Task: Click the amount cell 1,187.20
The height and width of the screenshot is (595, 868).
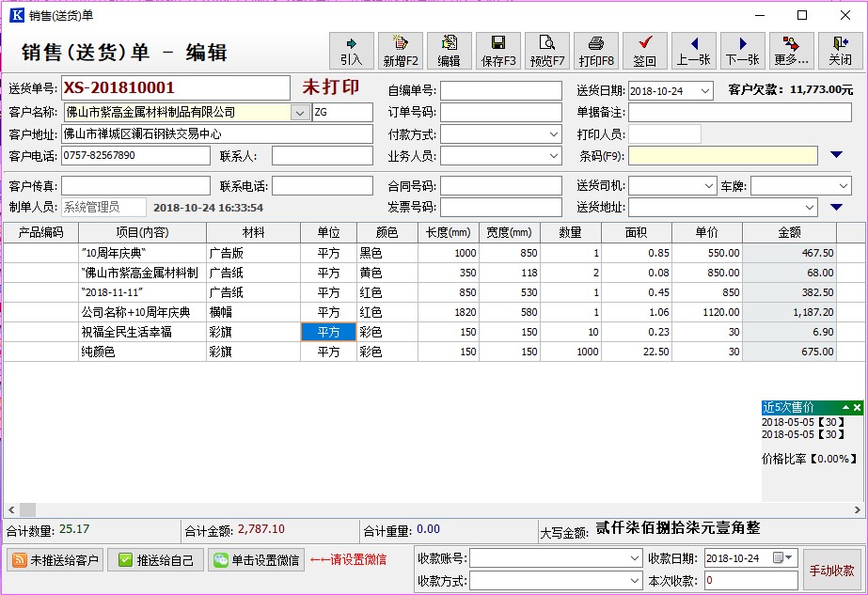Action: click(789, 312)
